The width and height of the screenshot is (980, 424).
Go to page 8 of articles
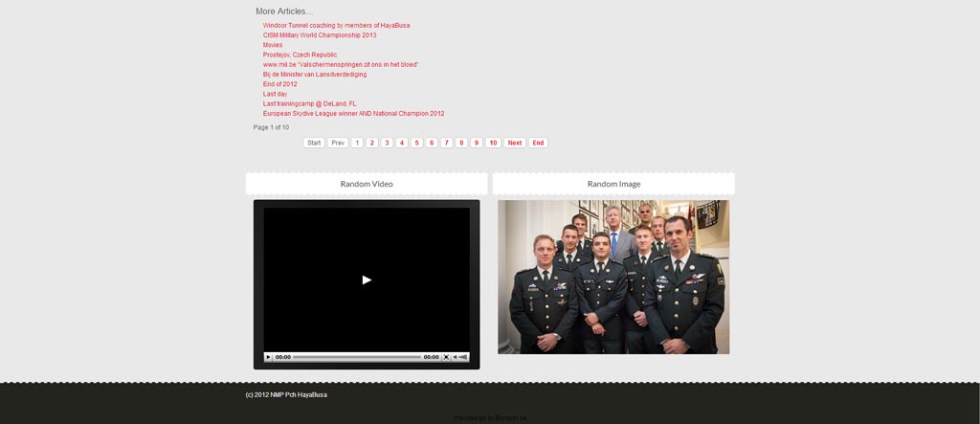461,143
